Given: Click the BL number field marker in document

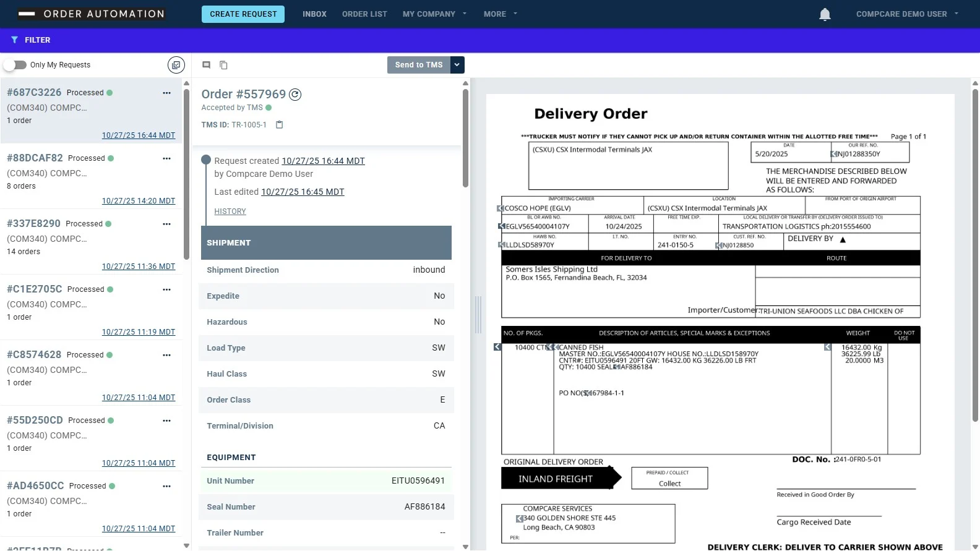Looking at the screenshot, I should (x=502, y=226).
